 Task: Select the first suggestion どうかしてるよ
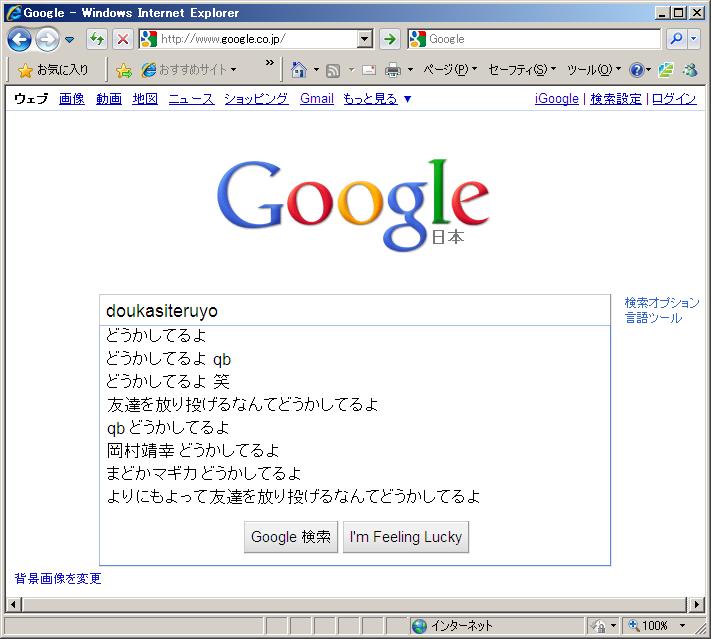355,336
